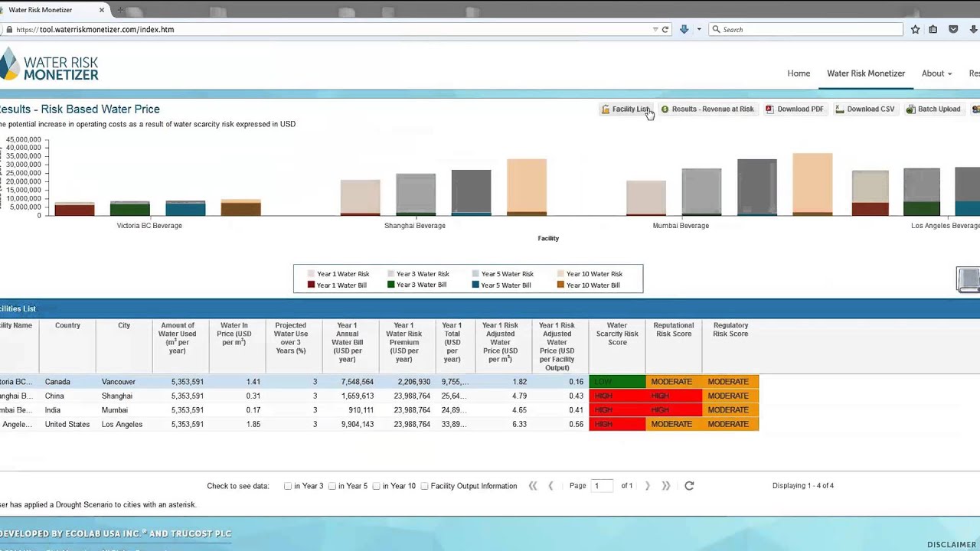The height and width of the screenshot is (551, 980).
Task: Click the Page number input field
Action: coord(601,486)
